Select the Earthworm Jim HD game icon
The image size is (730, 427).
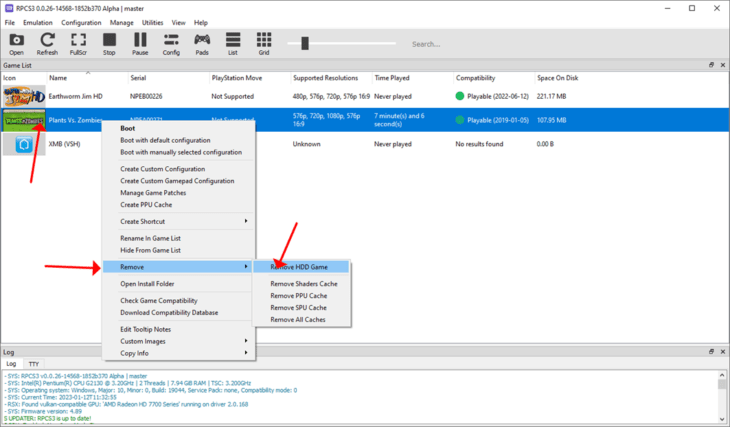[x=24, y=96]
